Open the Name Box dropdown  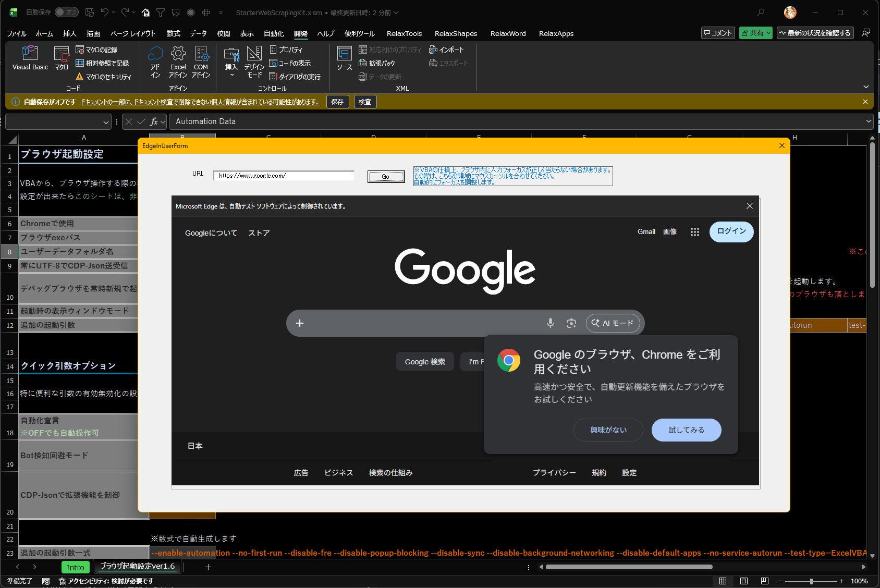coord(106,122)
